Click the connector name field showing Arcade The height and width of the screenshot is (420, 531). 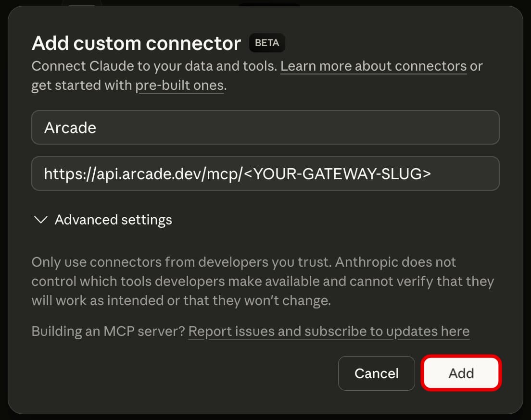(x=265, y=127)
